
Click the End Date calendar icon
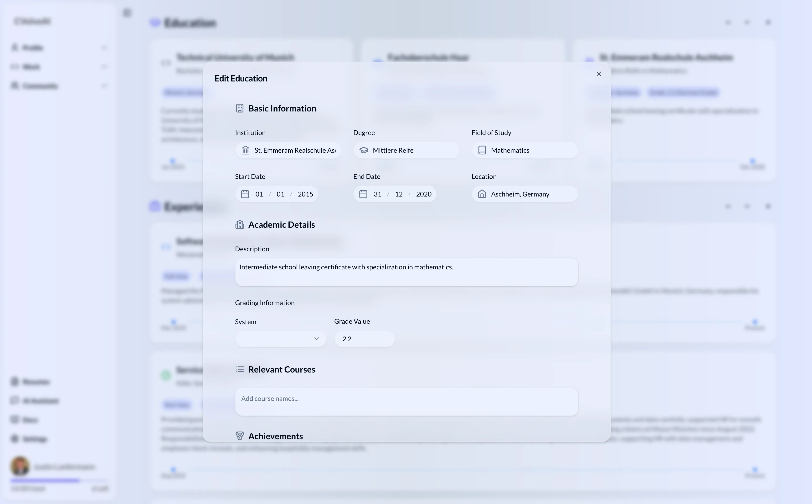point(363,194)
